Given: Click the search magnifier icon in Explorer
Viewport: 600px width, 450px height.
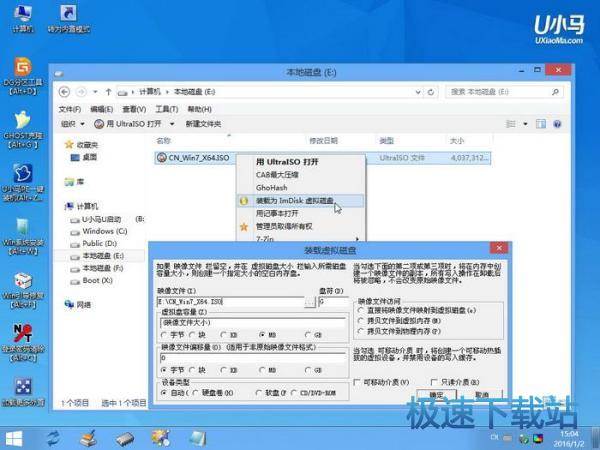Looking at the screenshot, I should click(x=555, y=92).
